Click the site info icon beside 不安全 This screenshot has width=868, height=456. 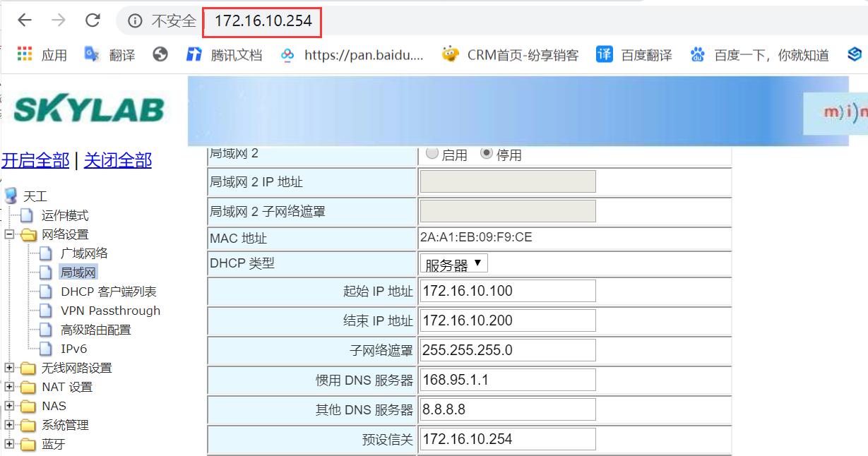click(x=135, y=21)
